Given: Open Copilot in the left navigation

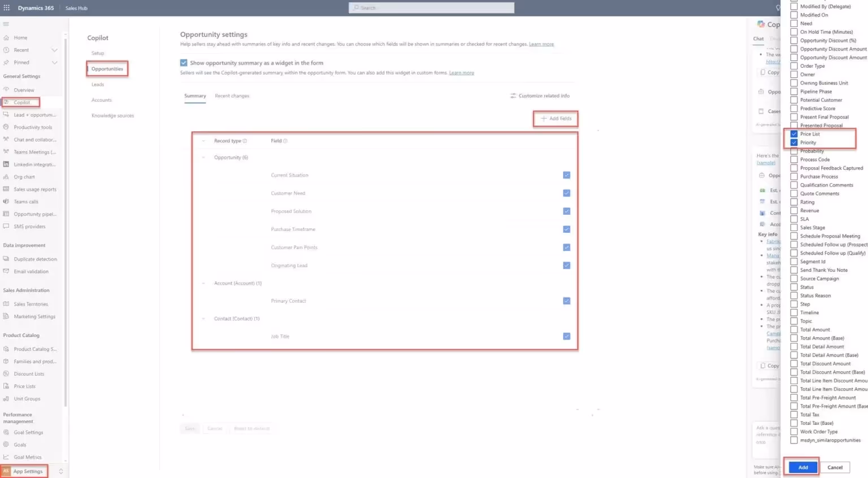Looking at the screenshot, I should [21, 102].
